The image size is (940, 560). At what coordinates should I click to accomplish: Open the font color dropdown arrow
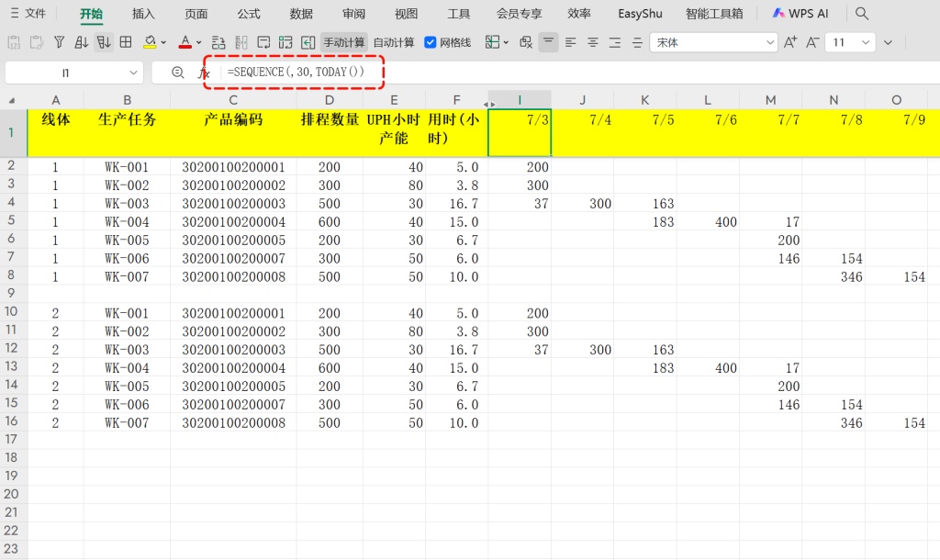click(x=198, y=42)
